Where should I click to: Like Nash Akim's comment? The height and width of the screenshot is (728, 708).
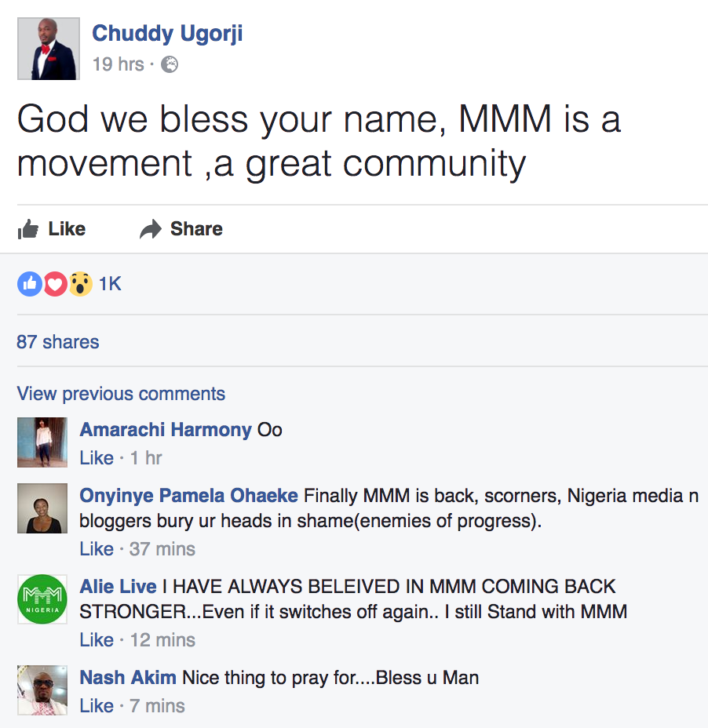coord(97,706)
